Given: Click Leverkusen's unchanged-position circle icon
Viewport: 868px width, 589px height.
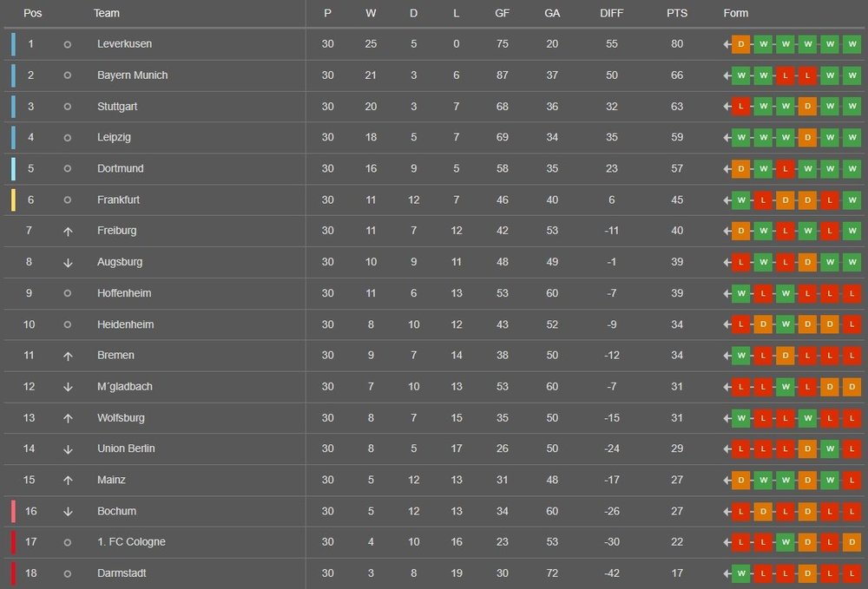Looking at the screenshot, I should coord(67,44).
